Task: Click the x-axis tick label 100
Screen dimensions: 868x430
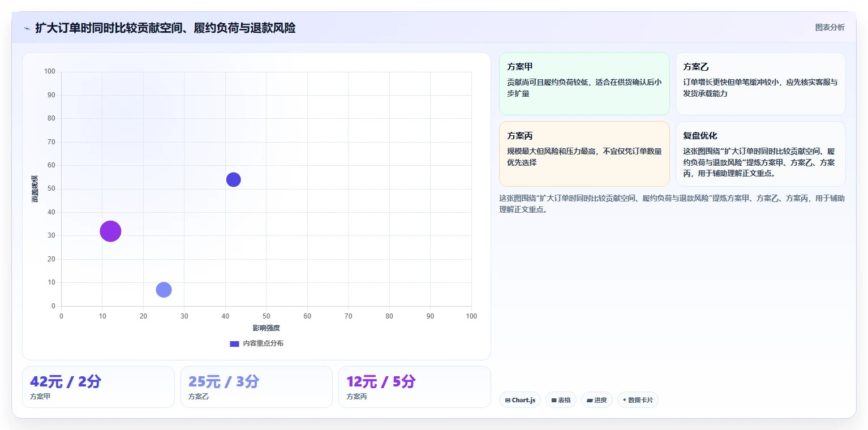Action: tap(471, 316)
